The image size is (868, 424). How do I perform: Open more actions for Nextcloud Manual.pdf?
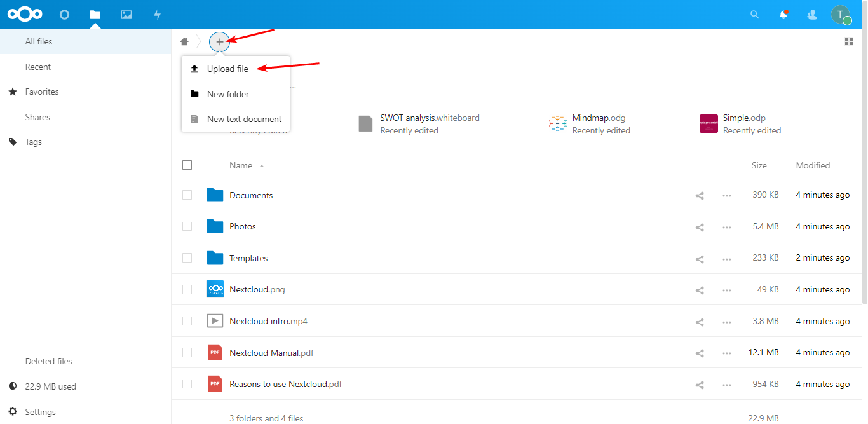click(727, 353)
